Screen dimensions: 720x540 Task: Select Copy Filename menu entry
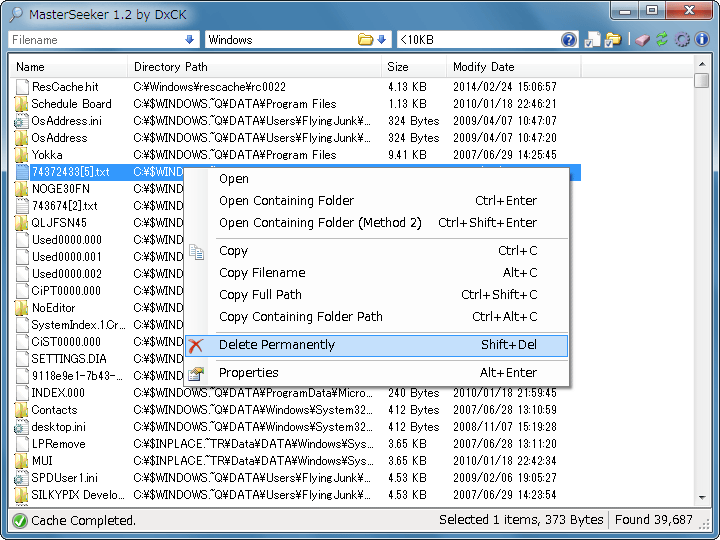pos(377,273)
